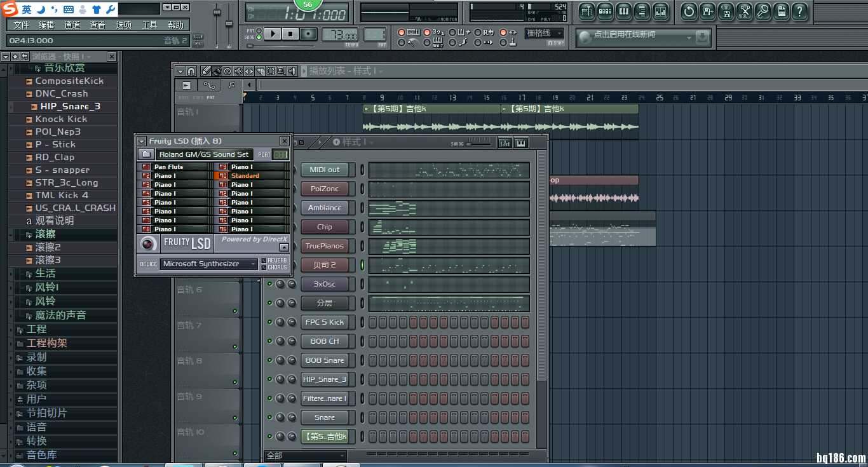Select the playlist zoom magnifier tool
The height and width of the screenshot is (467, 868).
281,71
